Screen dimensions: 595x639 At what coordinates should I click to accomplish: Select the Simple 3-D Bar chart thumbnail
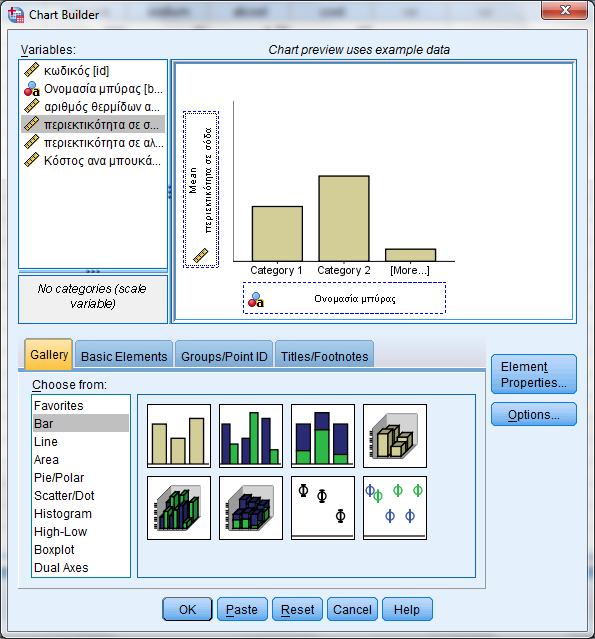click(x=395, y=436)
